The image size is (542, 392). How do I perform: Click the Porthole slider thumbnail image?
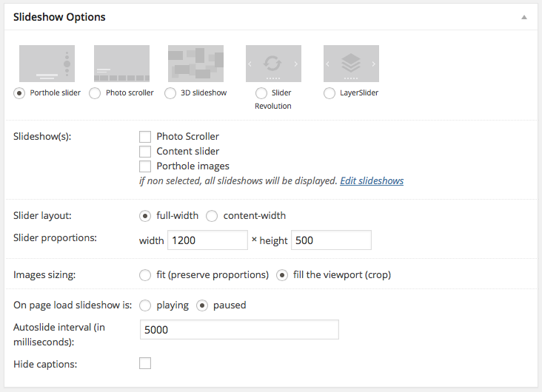pos(47,64)
